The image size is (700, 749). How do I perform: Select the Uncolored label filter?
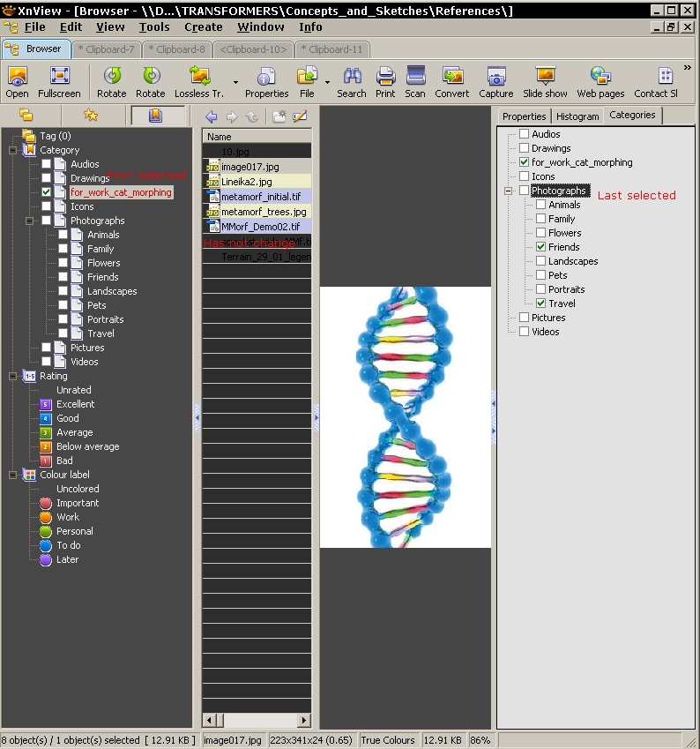[x=78, y=489]
